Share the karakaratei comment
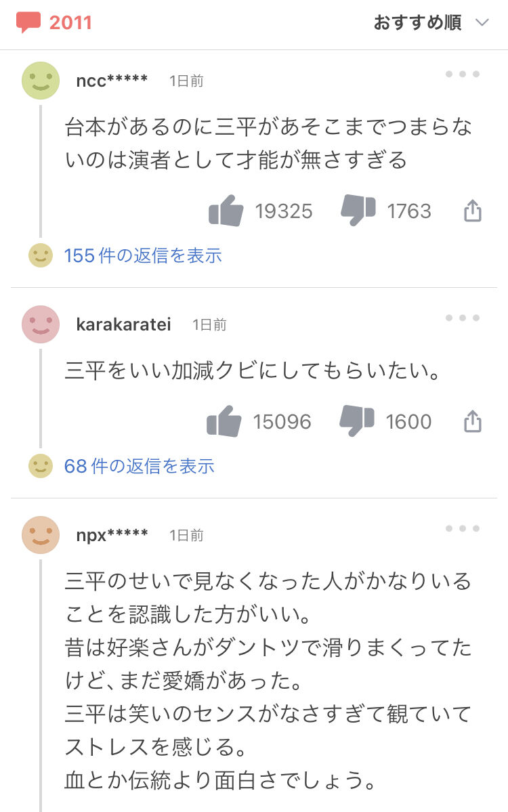Viewport: 508px width, 812px height. pyautogui.click(x=473, y=422)
